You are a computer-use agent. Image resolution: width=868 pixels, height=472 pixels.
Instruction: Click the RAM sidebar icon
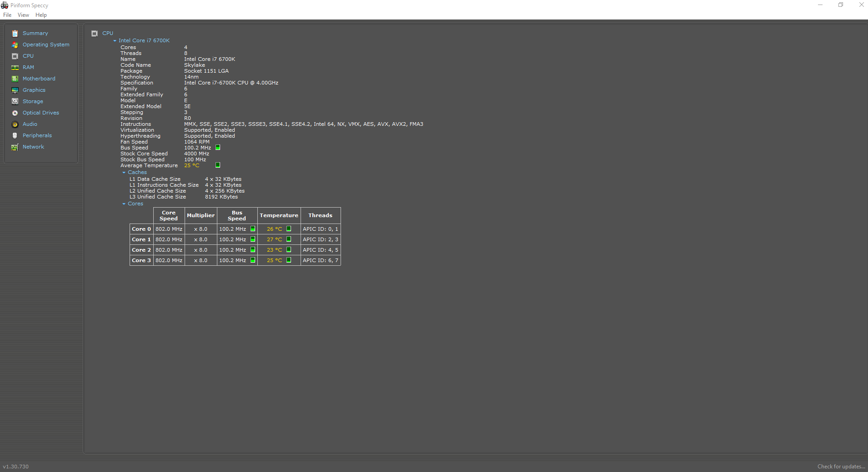15,67
